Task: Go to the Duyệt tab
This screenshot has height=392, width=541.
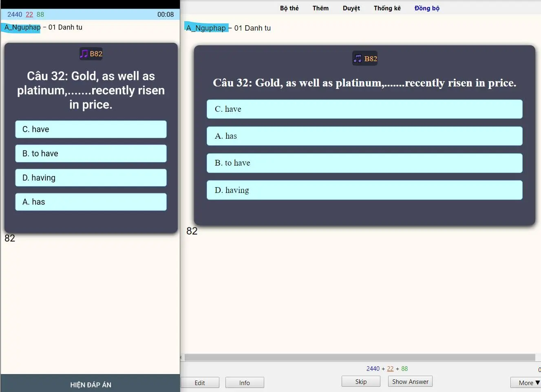Action: tap(351, 8)
